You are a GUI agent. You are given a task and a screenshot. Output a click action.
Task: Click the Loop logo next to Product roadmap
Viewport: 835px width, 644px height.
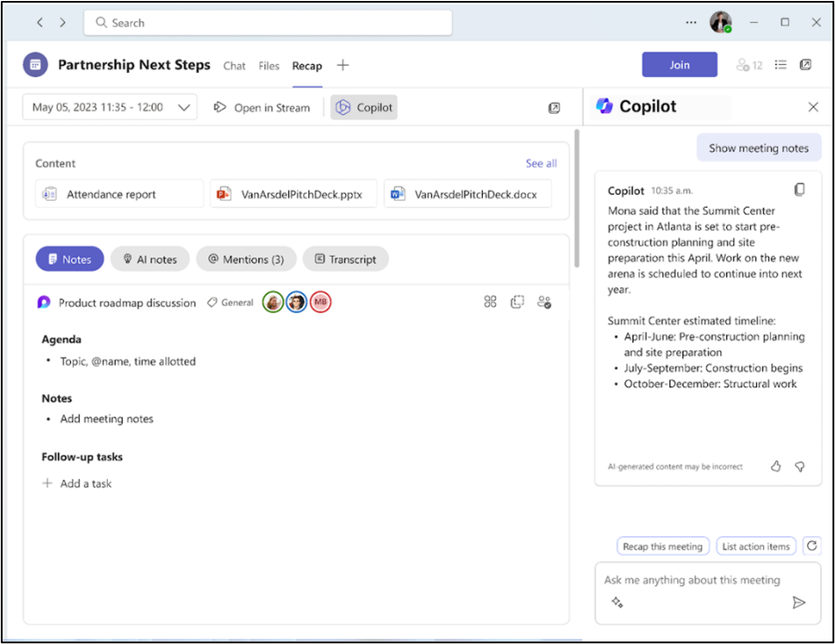[44, 303]
